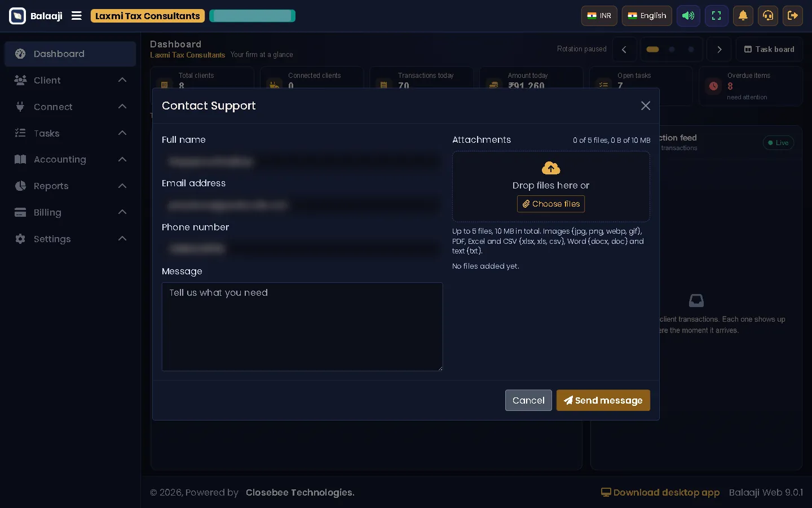Click the Client people icon

(20, 80)
